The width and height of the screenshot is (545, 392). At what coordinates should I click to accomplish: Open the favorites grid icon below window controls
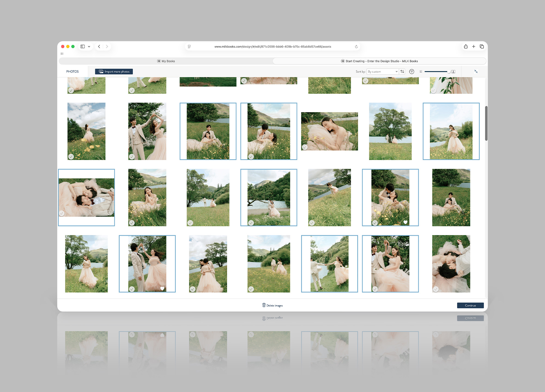pyautogui.click(x=62, y=54)
